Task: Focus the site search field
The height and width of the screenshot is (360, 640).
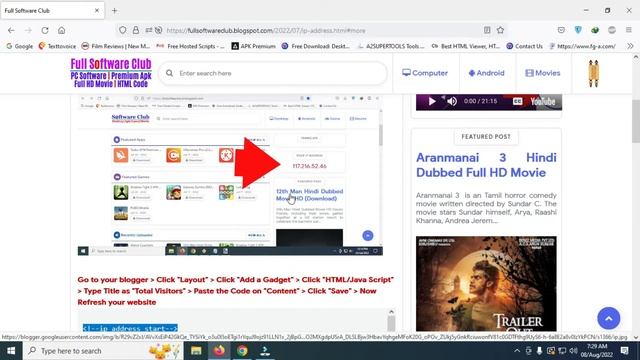Action: click(x=273, y=73)
